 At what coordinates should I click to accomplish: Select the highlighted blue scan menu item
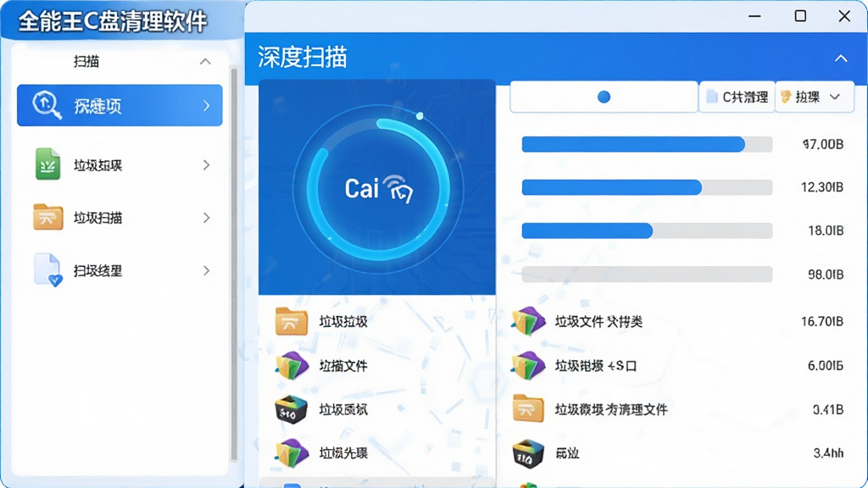[120, 105]
